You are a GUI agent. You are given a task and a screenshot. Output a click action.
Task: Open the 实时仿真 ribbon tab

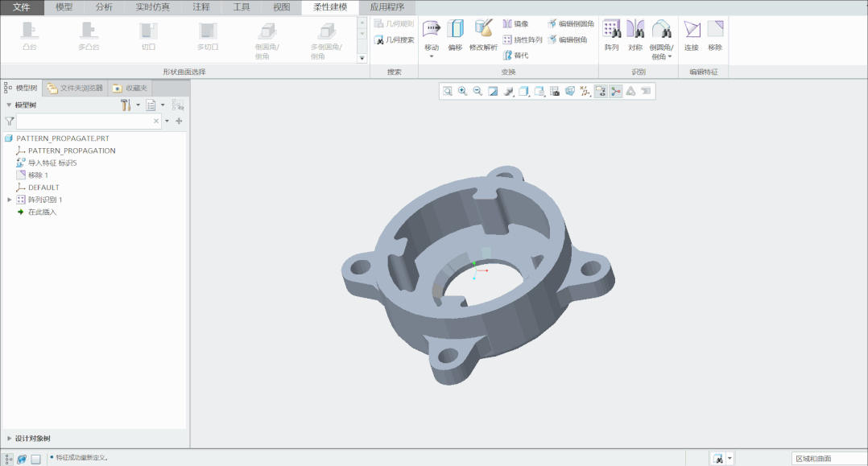tap(152, 7)
